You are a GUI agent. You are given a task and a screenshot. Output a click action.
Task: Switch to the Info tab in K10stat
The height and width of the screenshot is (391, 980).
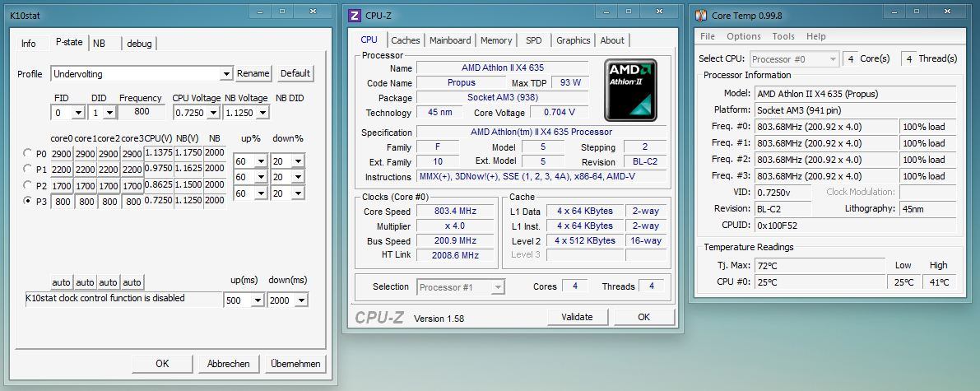coord(29,43)
